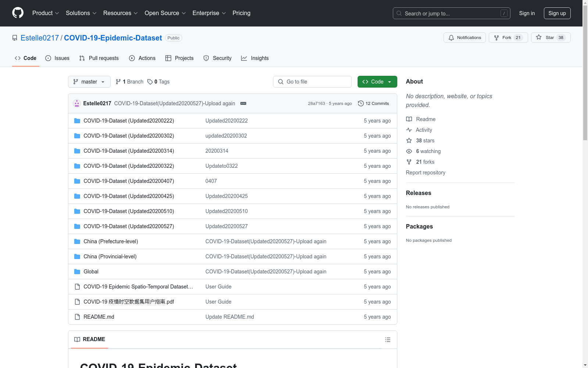Click the repository icon beside Estelle0217
This screenshot has width=588, height=368.
pyautogui.click(x=15, y=38)
